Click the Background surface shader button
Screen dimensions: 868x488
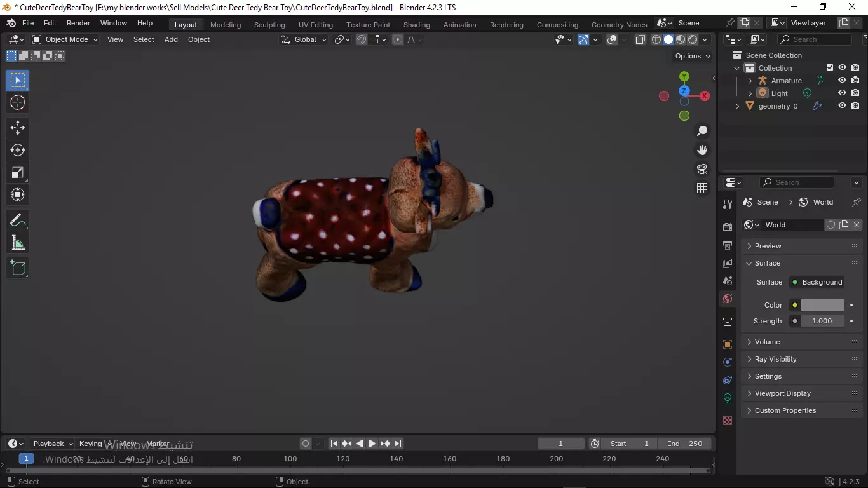coord(817,282)
